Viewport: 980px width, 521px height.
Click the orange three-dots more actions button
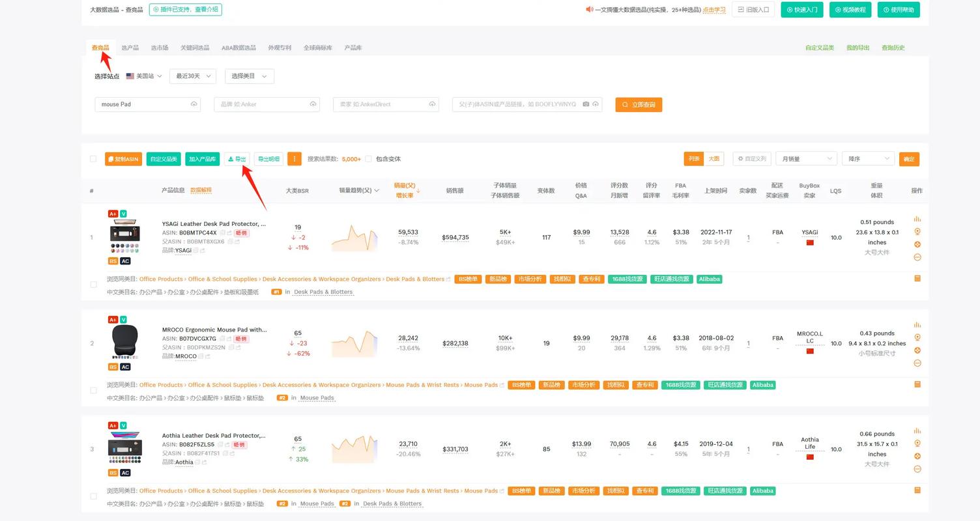[x=295, y=159]
